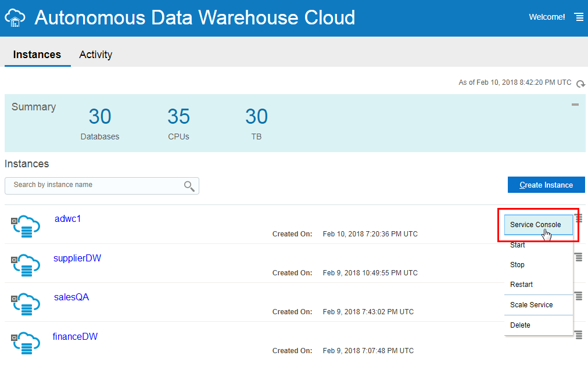The width and height of the screenshot is (588, 370).
Task: Select Stop from the instance menu
Action: pyautogui.click(x=517, y=264)
